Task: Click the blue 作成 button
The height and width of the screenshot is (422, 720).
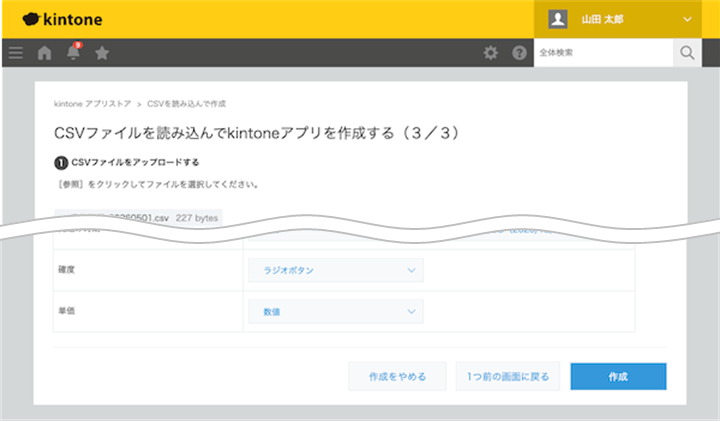Action: coord(618,377)
